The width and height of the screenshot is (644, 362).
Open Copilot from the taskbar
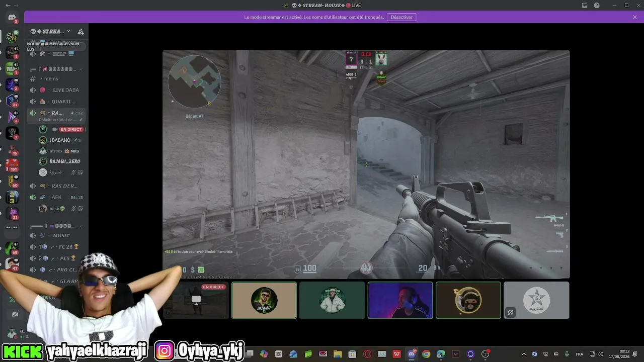click(264, 354)
